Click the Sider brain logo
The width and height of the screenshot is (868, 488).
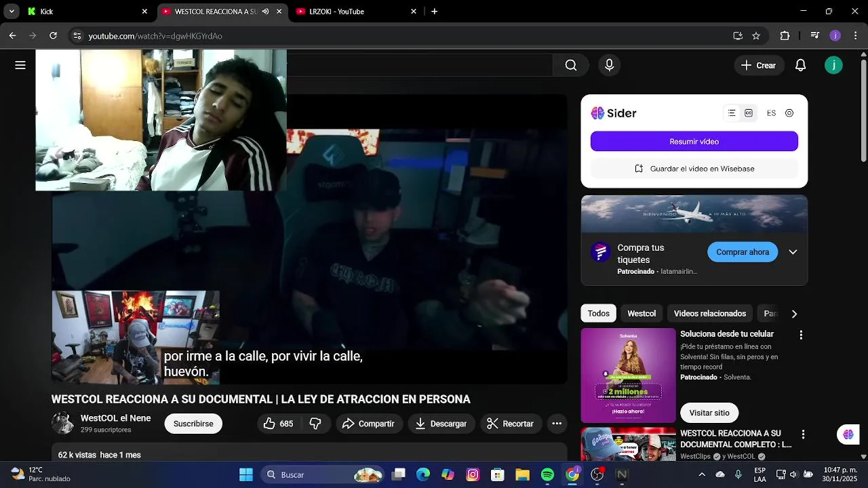[x=597, y=113]
